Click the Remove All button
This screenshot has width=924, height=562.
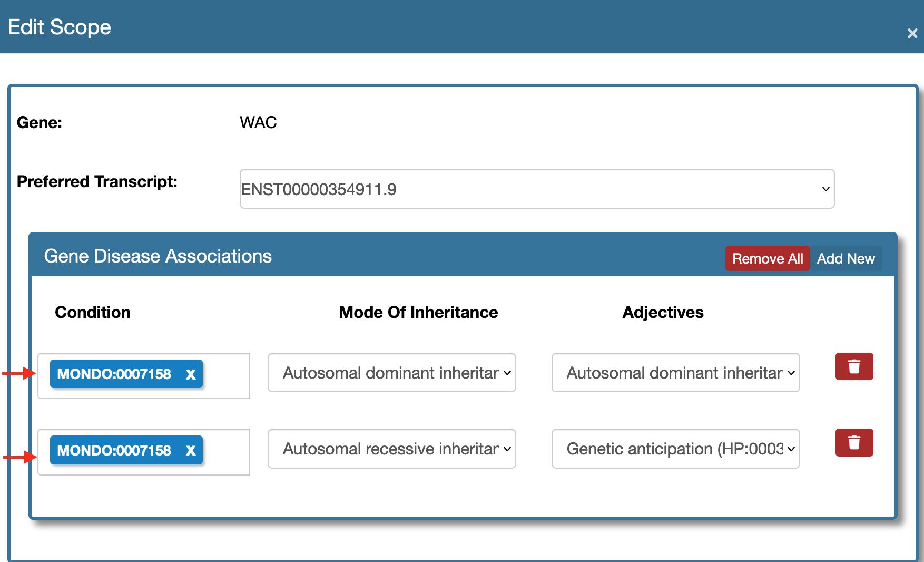[x=767, y=258]
